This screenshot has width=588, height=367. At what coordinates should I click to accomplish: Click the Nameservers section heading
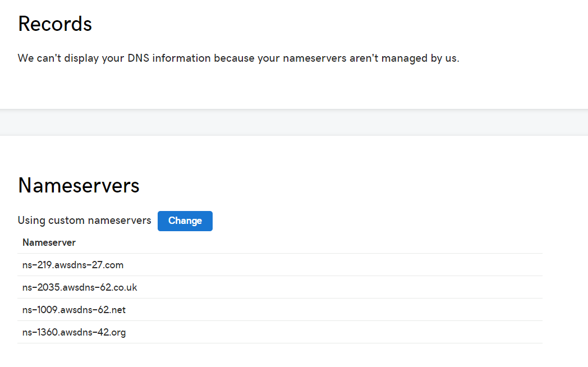[79, 185]
